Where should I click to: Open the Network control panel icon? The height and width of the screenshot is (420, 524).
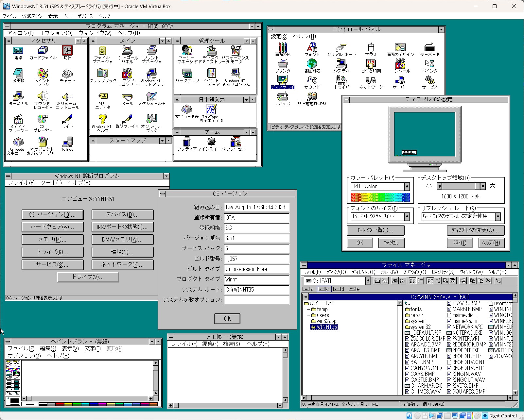tap(371, 80)
